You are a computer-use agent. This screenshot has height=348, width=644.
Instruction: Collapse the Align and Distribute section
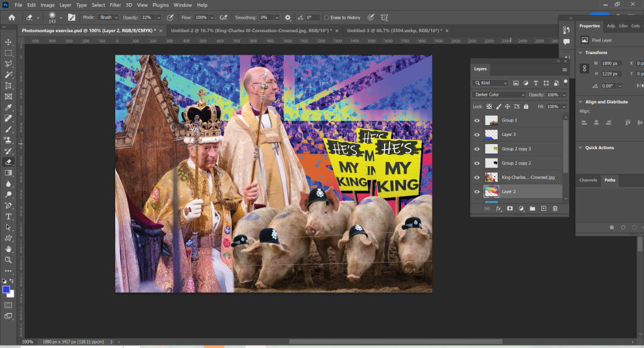click(x=580, y=101)
